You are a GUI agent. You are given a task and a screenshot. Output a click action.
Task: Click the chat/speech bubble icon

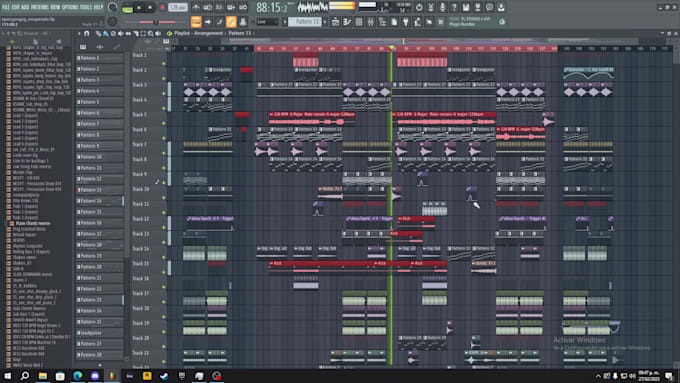489,7
